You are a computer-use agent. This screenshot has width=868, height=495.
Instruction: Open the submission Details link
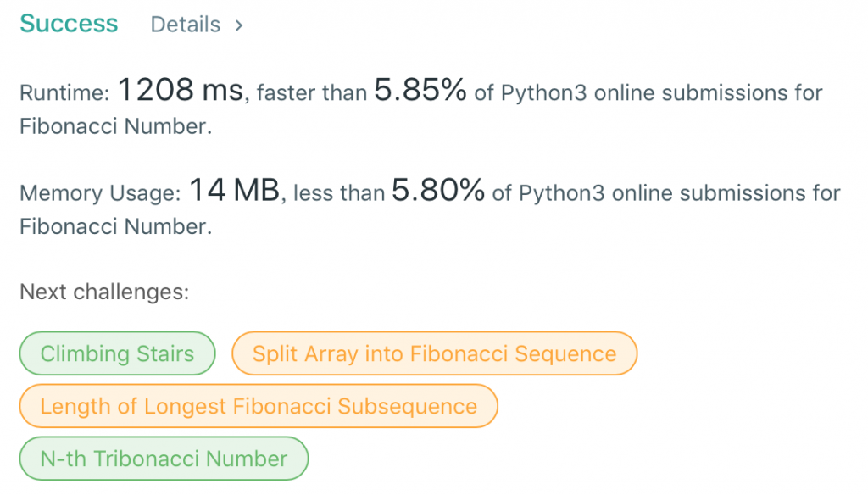pos(186,25)
